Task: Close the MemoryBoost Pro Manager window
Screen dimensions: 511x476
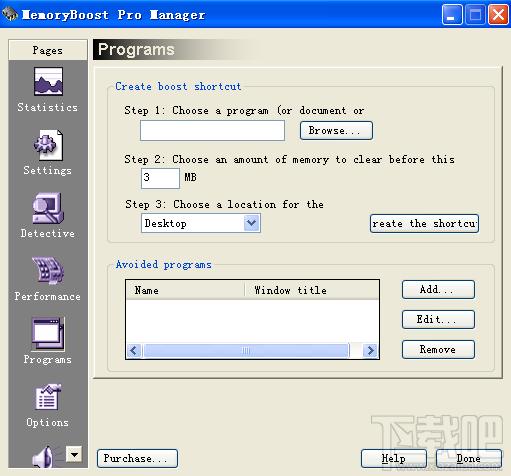Action: 498,14
